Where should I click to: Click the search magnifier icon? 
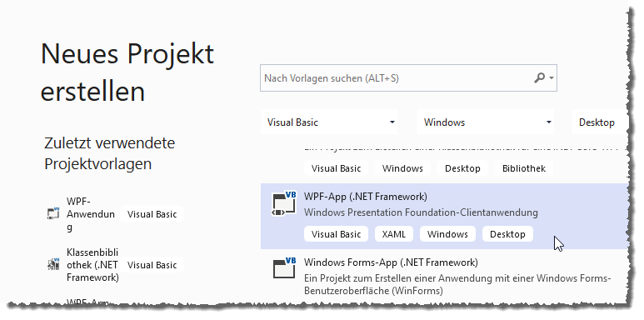click(x=539, y=77)
